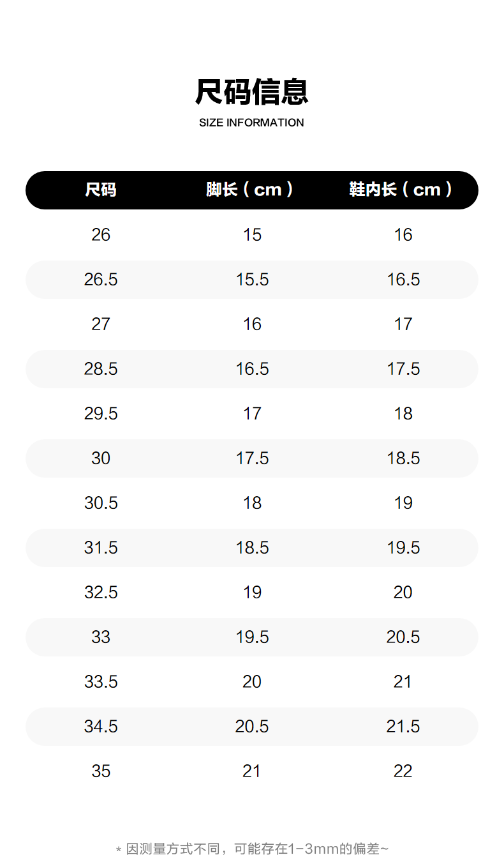The image size is (504, 855).
Task: Click size 35 in last row
Action: tap(101, 771)
